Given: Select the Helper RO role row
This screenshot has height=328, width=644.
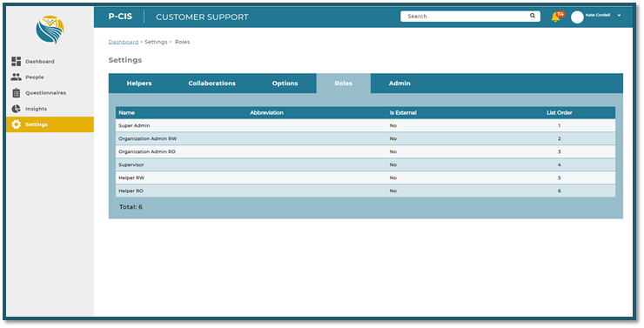Looking at the screenshot, I should pos(366,191).
